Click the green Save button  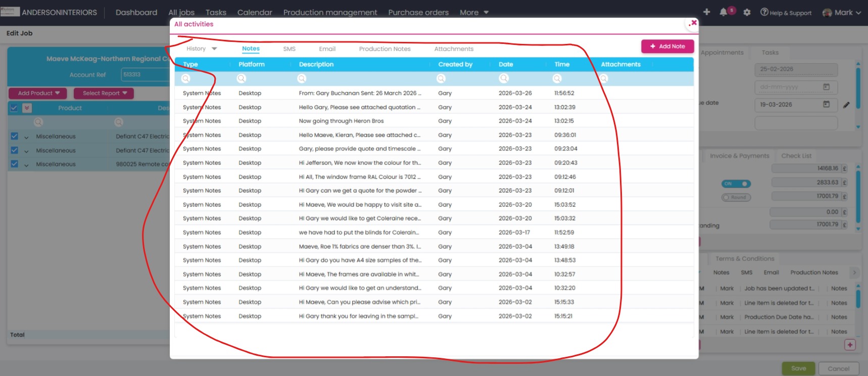pyautogui.click(x=798, y=368)
